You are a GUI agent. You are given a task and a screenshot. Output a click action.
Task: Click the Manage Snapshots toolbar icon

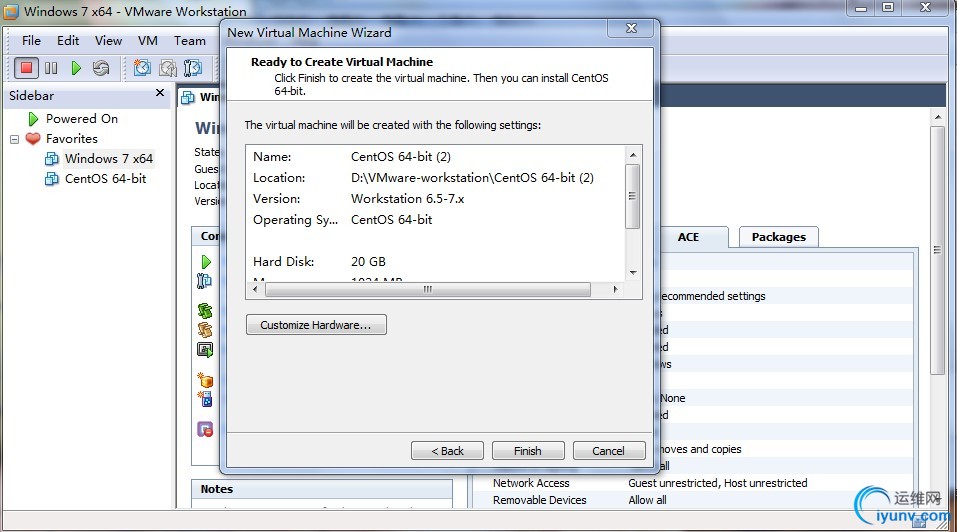tap(193, 68)
